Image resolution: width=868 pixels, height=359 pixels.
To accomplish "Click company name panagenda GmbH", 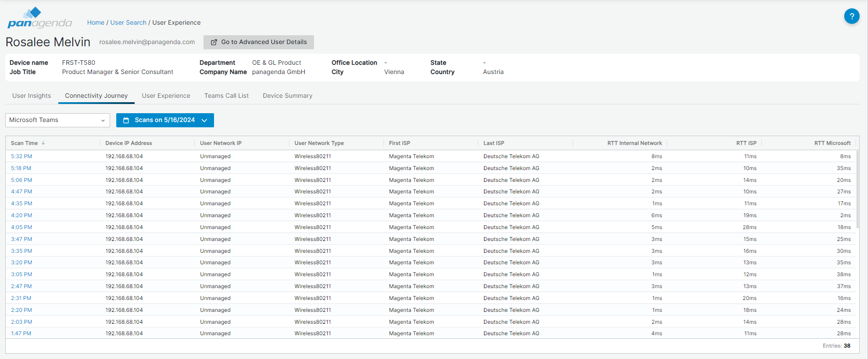I will [x=278, y=72].
